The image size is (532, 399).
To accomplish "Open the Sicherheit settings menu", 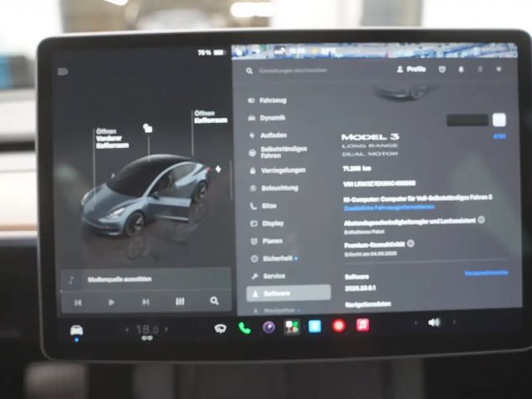I will tap(274, 259).
